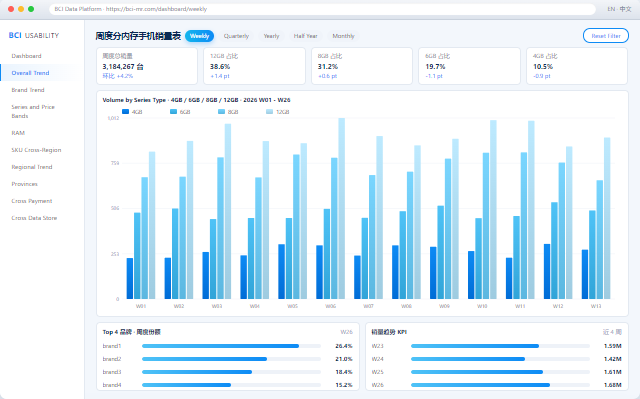Viewport: 640px width, 399px height.
Task: Switch to the Quarterly tab
Action: click(236, 36)
